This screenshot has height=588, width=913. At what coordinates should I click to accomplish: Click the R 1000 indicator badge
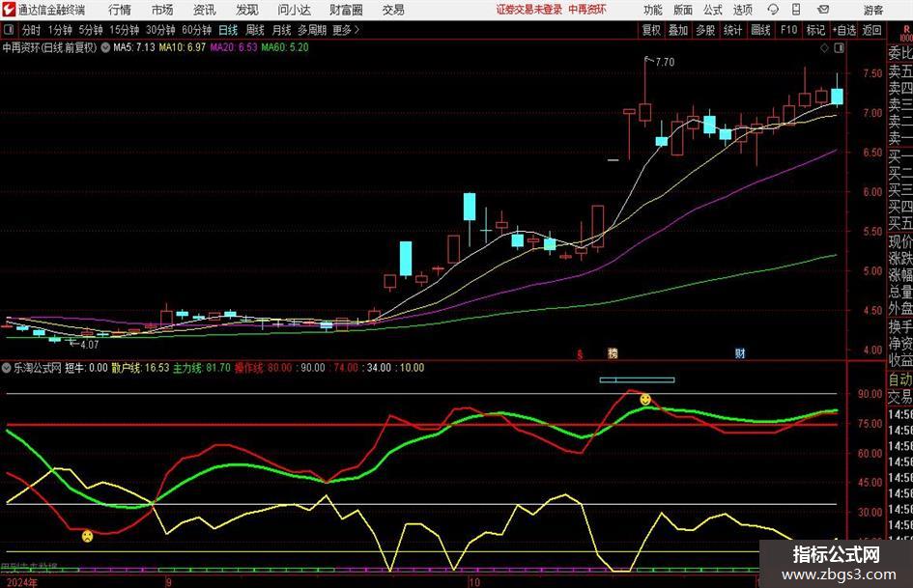(906, 33)
